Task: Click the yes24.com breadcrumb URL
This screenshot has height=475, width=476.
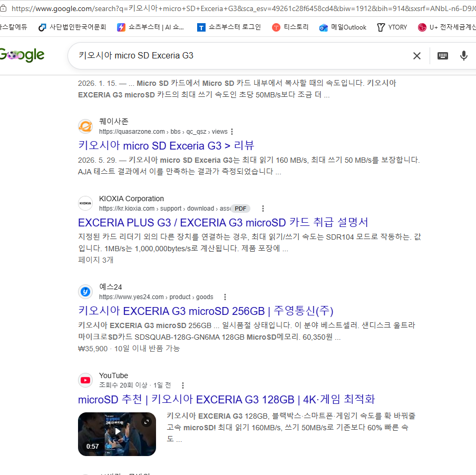Action: pyautogui.click(x=157, y=297)
